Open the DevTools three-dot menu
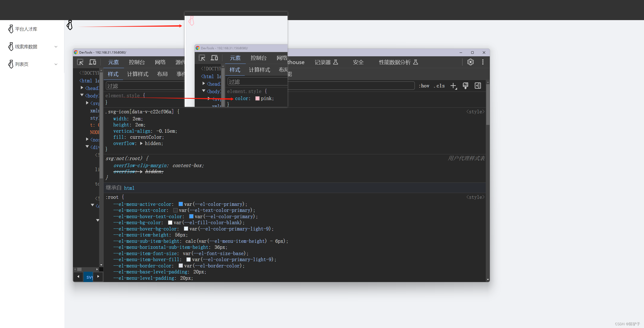The image size is (644, 328). point(482,62)
